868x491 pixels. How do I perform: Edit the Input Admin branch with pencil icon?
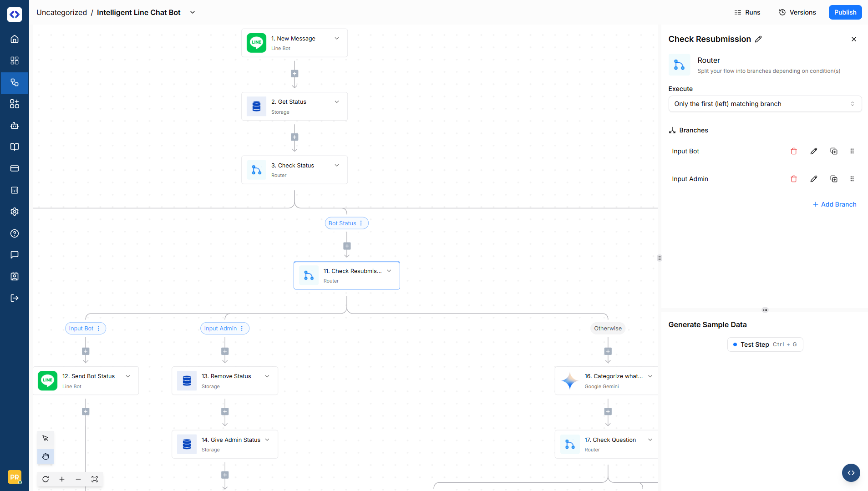point(813,179)
